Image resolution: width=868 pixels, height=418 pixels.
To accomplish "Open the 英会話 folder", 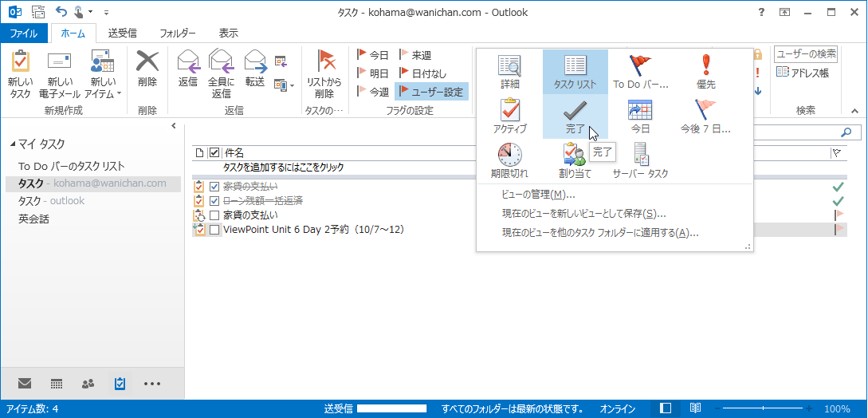I will pyautogui.click(x=33, y=219).
